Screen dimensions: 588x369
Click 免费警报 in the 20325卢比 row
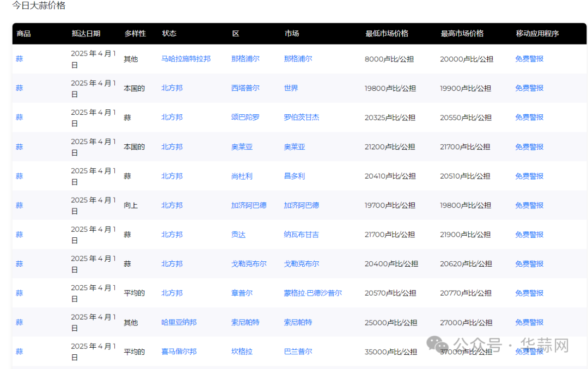coord(529,118)
